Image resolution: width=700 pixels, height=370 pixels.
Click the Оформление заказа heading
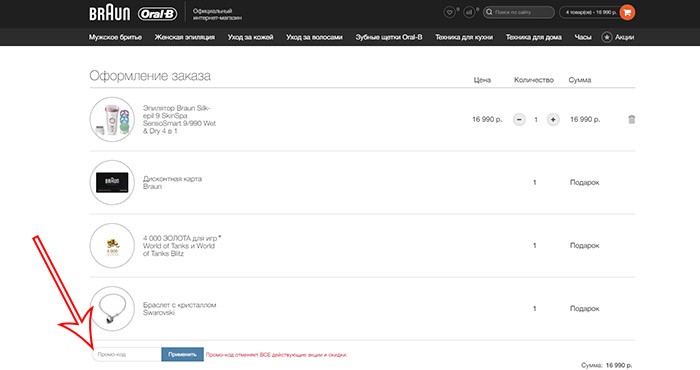[x=150, y=76]
